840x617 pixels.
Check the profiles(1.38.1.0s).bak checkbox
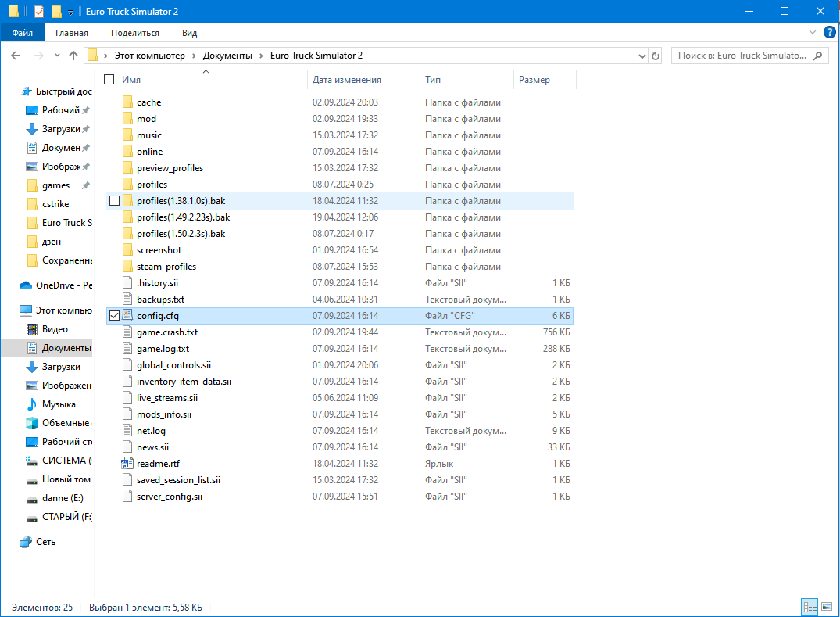coord(114,200)
